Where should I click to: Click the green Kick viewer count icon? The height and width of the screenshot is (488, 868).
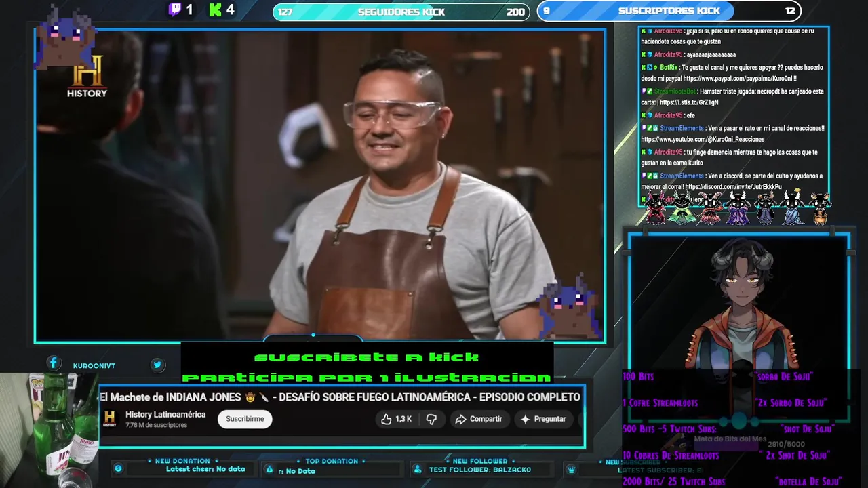[216, 9]
